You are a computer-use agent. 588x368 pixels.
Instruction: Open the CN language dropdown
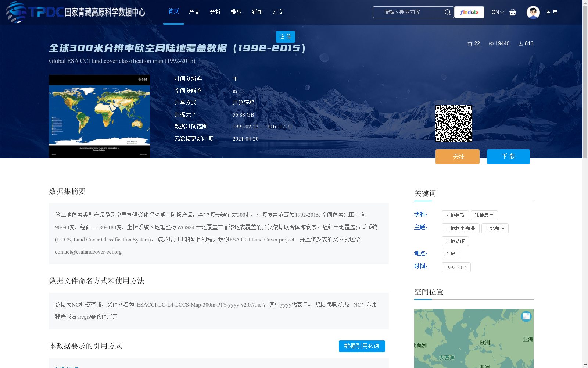(497, 12)
